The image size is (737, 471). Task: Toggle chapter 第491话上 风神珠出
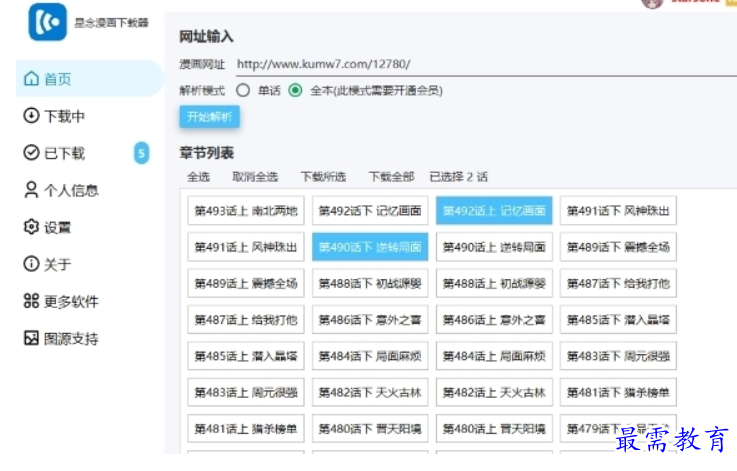click(x=246, y=247)
